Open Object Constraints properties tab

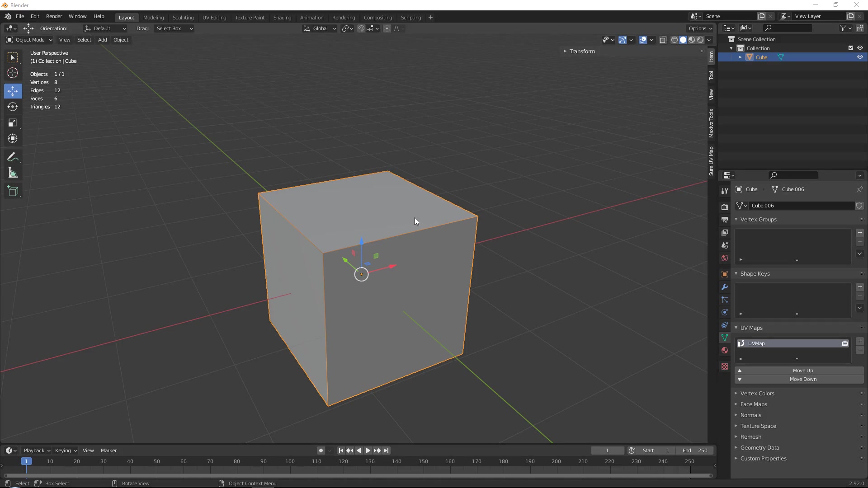pyautogui.click(x=725, y=325)
